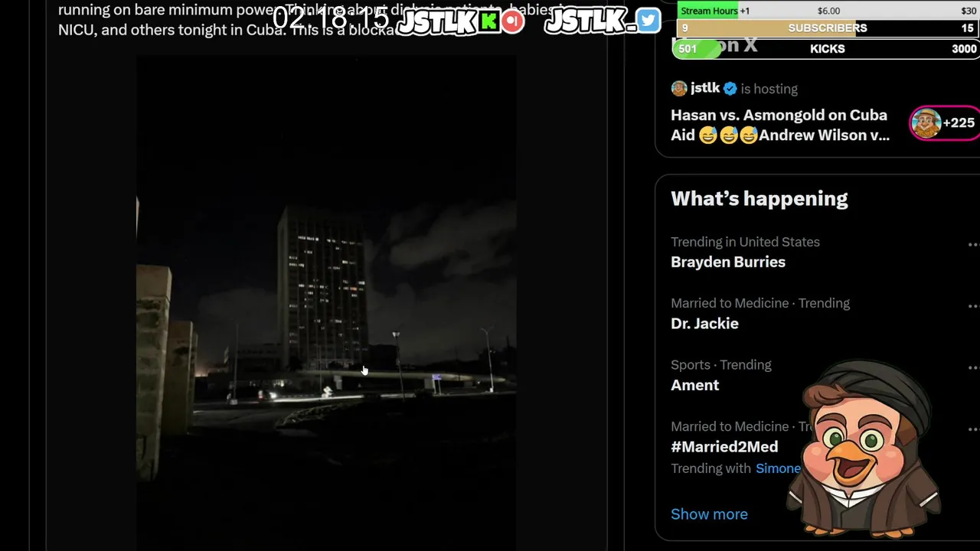The image size is (980, 551).
Task: Click the stream timer 02:18:15
Action: pos(331,18)
